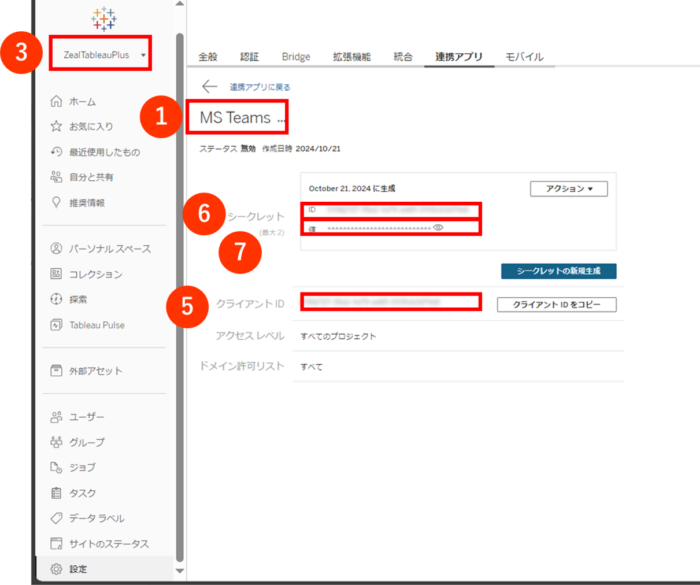Screen dimensions: 700x585
Task: Click the data labels tag icon
Action: tap(56, 518)
